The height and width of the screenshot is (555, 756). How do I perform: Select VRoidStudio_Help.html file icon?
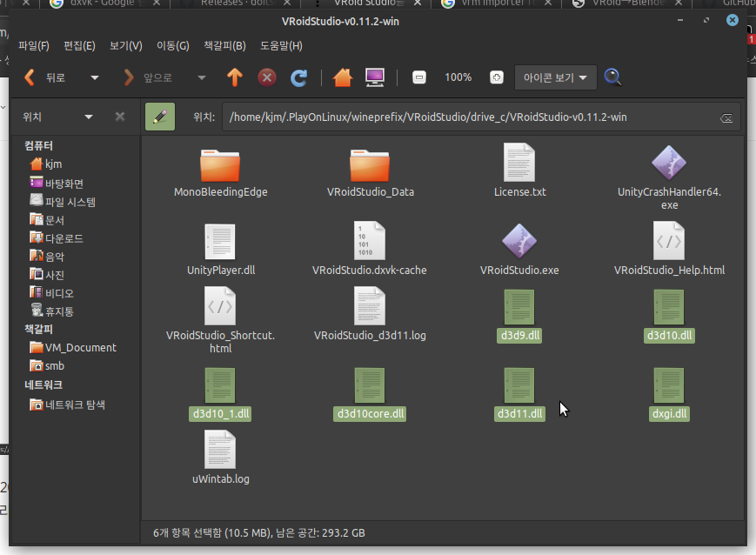[x=669, y=241]
